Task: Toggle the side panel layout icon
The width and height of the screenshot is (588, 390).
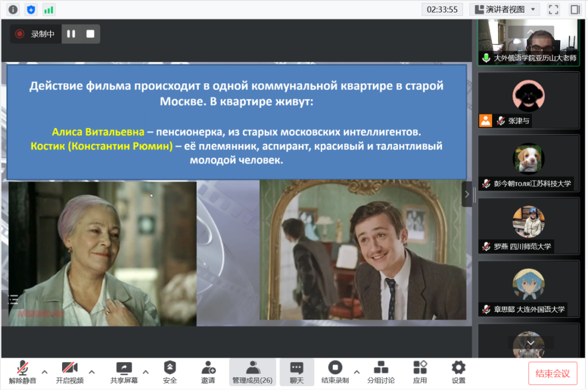Action: point(575,9)
